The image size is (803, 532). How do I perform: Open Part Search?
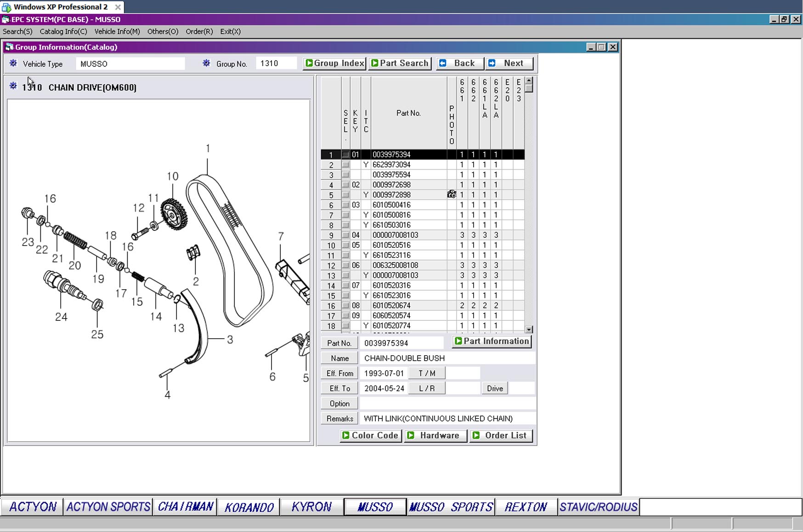coord(400,63)
